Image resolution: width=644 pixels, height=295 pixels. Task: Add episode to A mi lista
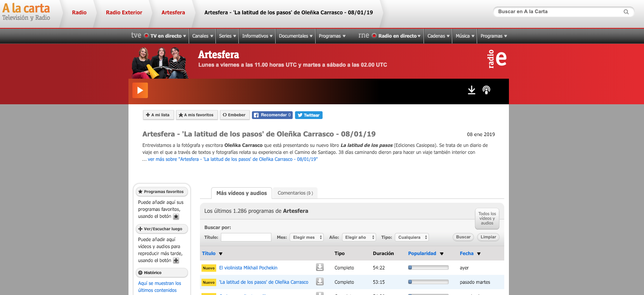click(158, 115)
